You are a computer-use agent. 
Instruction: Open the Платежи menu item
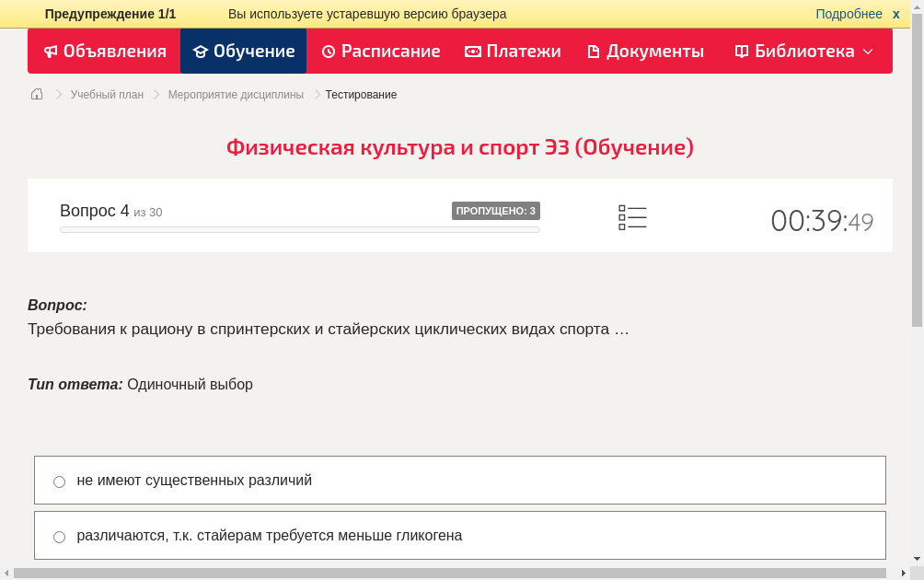click(x=523, y=52)
